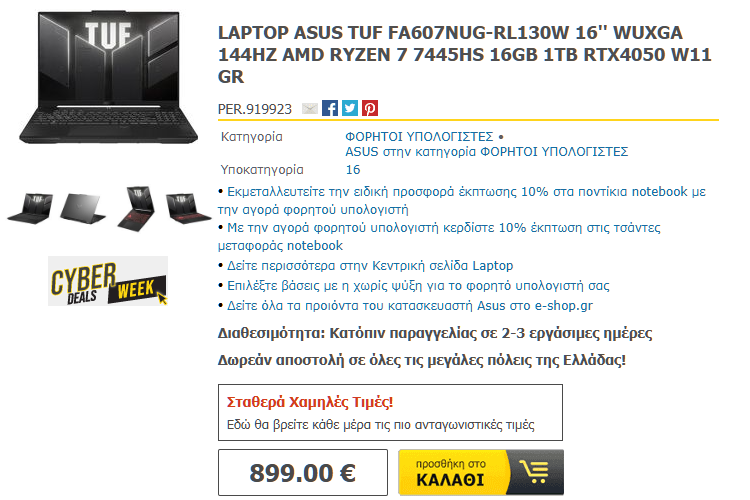Open main ASUS TUF laptop image
Screen dimensions: 750x500
coord(109,77)
